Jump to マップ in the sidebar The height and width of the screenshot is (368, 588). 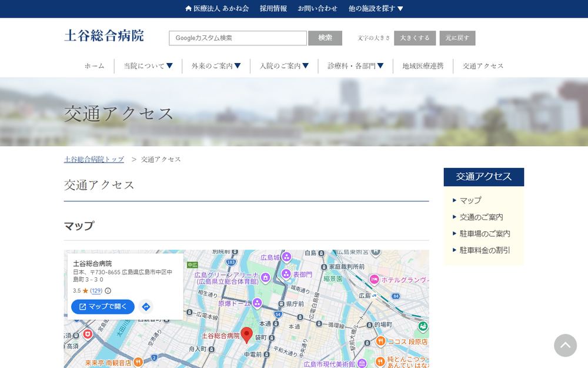[x=470, y=201]
